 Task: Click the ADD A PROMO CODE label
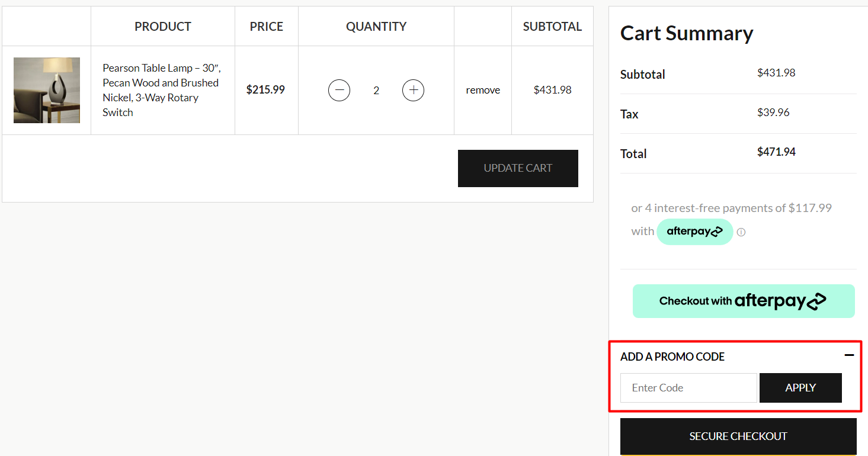(672, 357)
